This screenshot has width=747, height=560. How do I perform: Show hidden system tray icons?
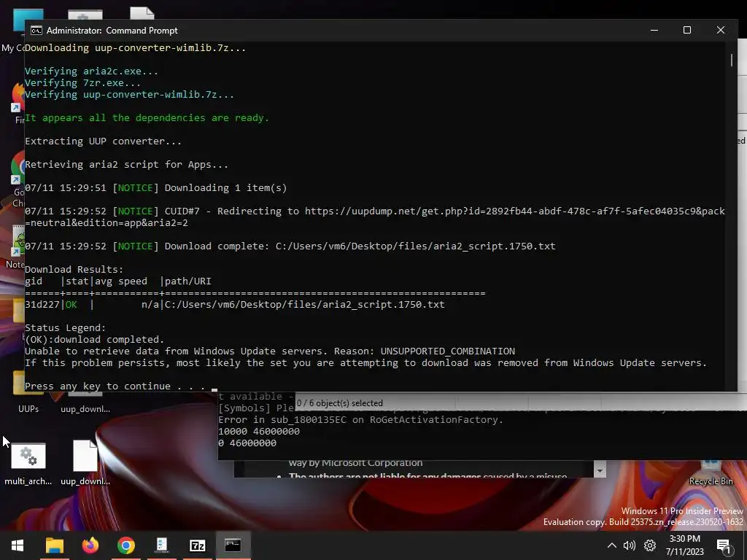tap(612, 545)
